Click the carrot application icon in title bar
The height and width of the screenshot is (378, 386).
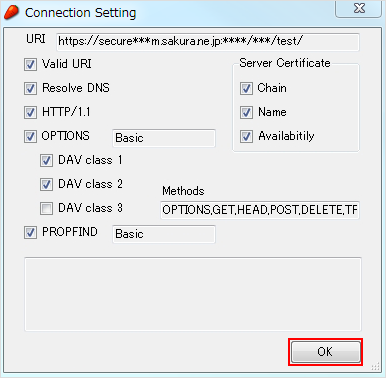point(11,13)
